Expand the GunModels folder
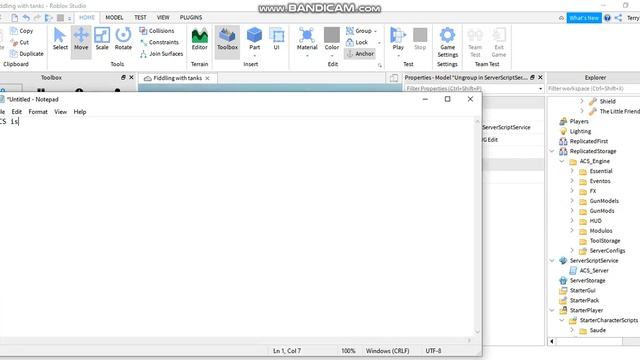The width and height of the screenshot is (640, 360). pyautogui.click(x=572, y=201)
